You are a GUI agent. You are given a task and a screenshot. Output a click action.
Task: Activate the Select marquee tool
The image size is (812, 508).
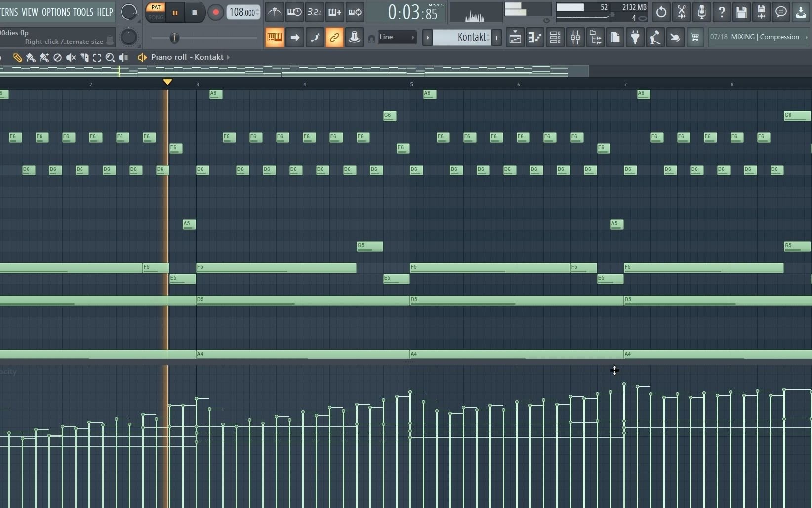click(x=97, y=57)
